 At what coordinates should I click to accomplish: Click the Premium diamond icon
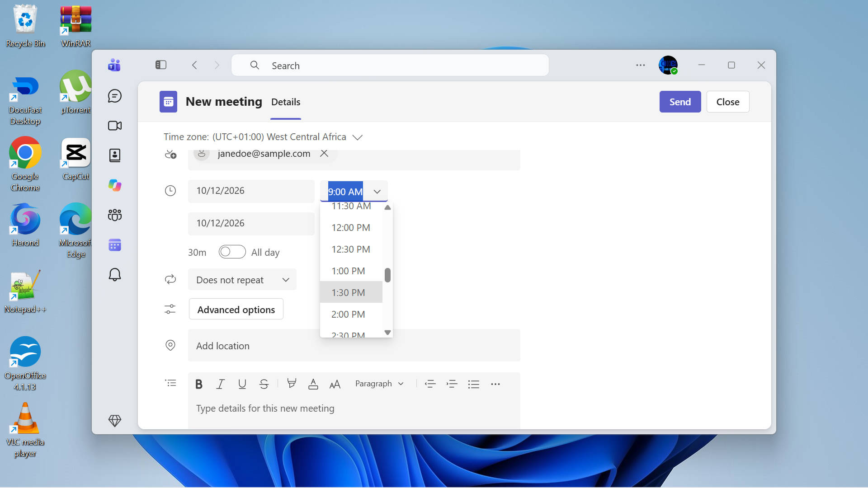(115, 421)
